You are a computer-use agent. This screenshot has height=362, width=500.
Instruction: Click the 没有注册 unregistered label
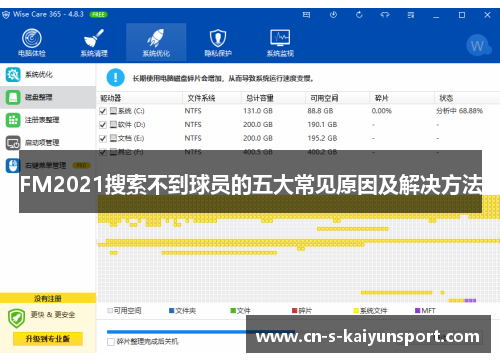coord(48,298)
